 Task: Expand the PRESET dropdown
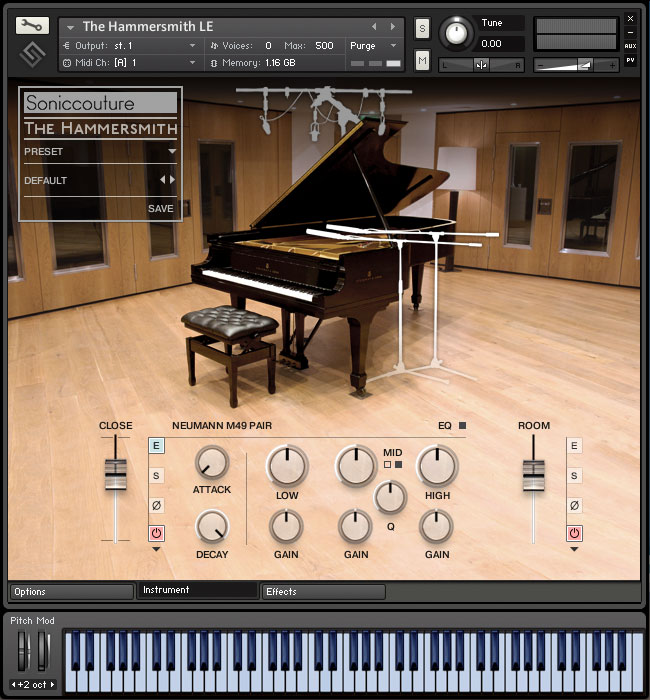coord(172,151)
